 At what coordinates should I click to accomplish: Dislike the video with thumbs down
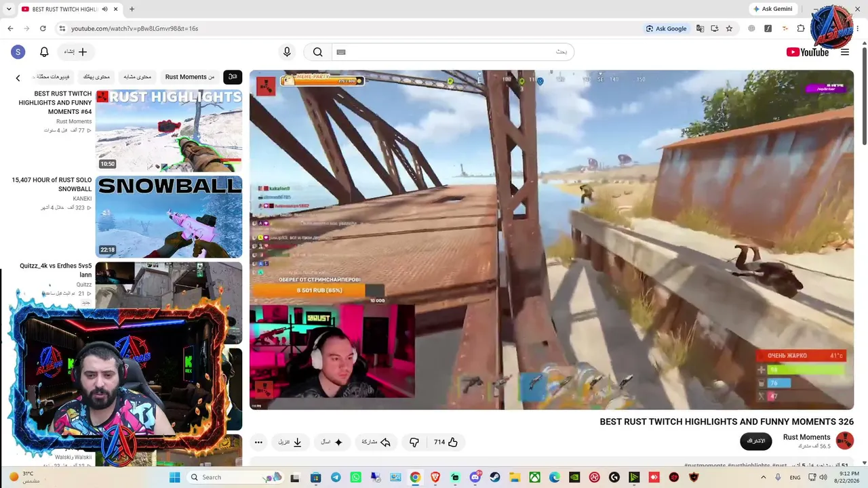pos(414,443)
